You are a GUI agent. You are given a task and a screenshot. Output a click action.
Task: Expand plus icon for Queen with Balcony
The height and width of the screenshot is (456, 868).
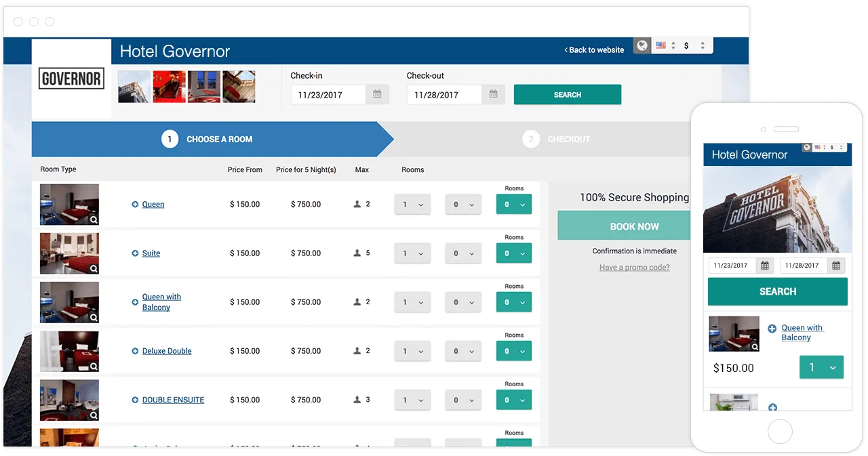coord(135,302)
